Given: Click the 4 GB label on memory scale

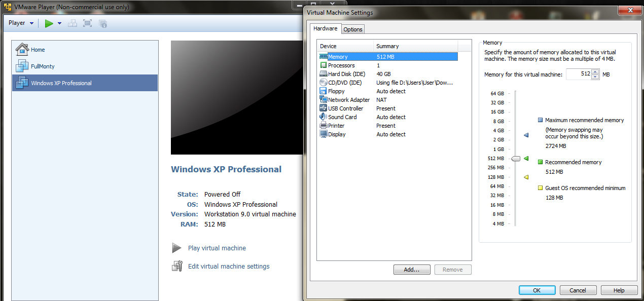Looking at the screenshot, I should click(x=498, y=130).
